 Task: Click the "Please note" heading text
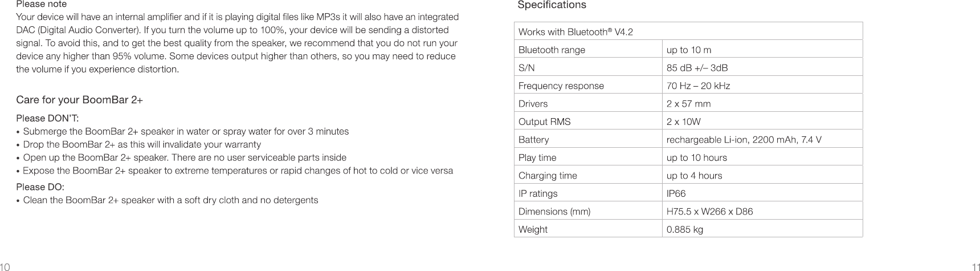coord(41,4)
